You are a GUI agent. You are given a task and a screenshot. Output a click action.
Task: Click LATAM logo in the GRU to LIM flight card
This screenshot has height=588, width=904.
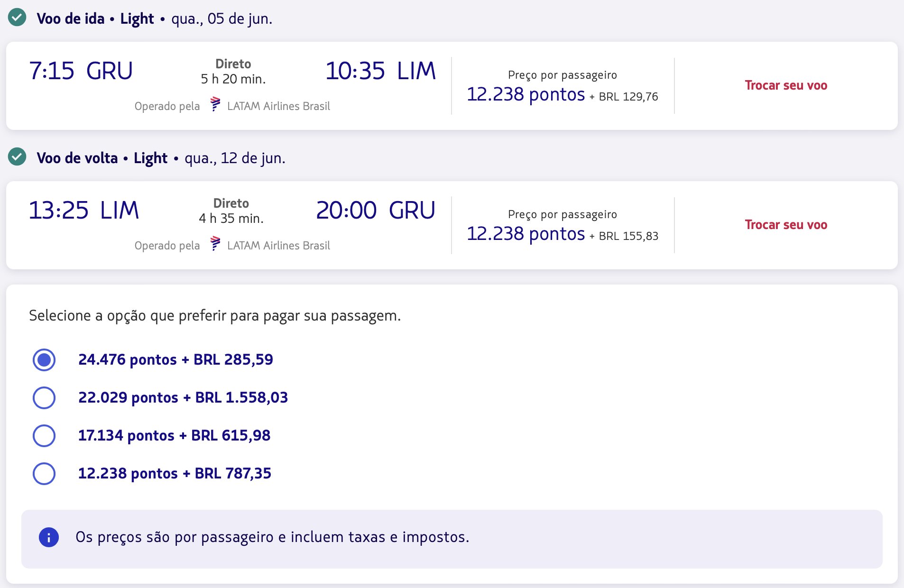coord(215,104)
